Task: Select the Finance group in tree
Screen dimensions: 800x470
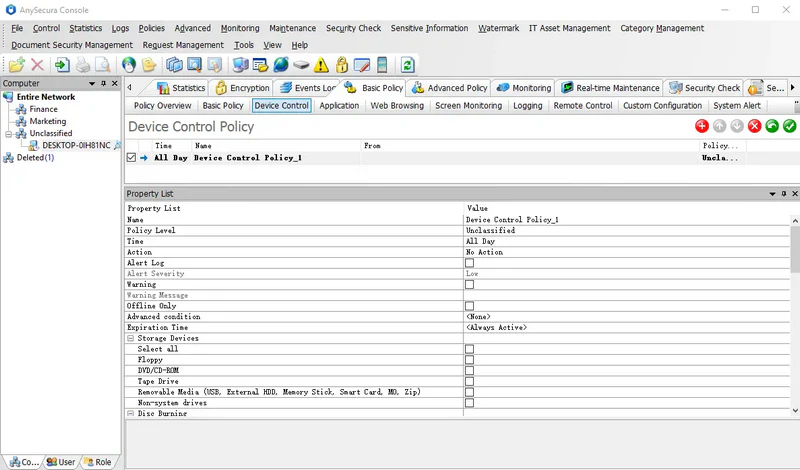Action: (43, 109)
